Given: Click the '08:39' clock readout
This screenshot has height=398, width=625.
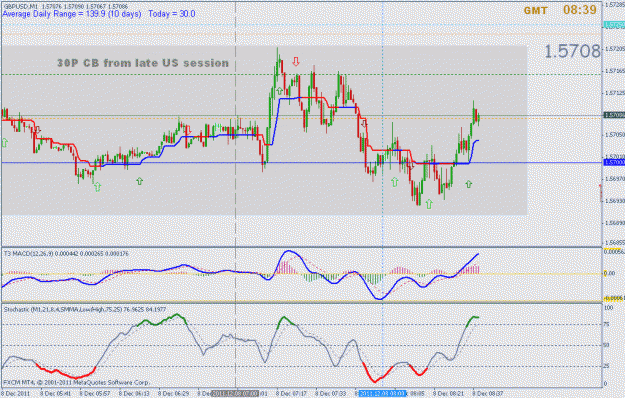Looking at the screenshot, I should click(x=580, y=10).
